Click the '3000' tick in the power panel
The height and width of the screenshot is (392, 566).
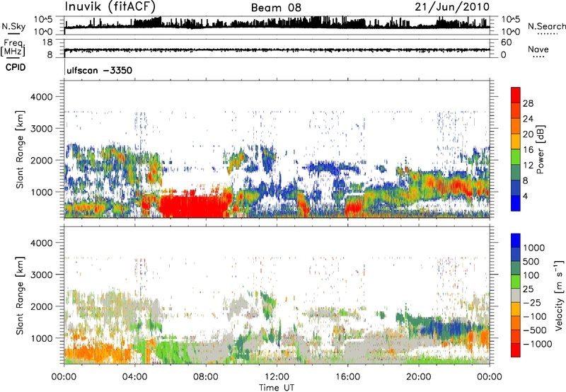(41, 129)
